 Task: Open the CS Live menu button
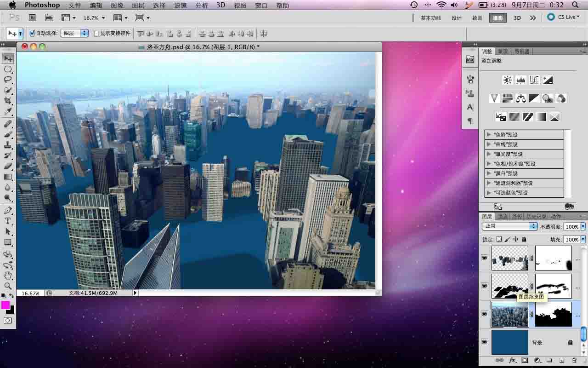click(x=564, y=17)
